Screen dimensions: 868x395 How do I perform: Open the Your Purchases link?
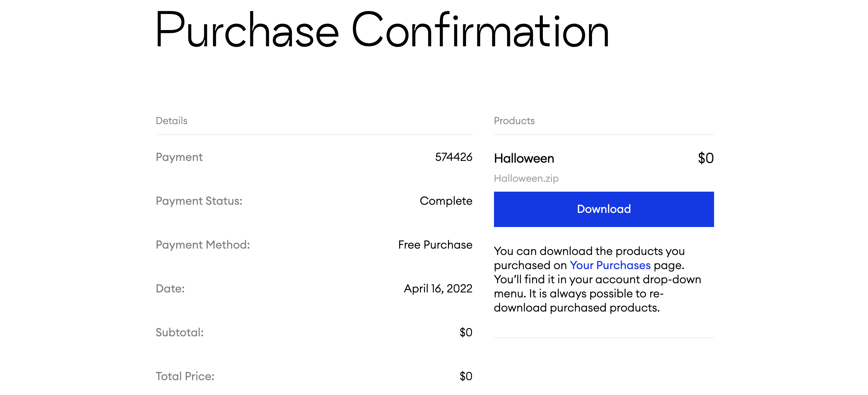click(x=610, y=265)
